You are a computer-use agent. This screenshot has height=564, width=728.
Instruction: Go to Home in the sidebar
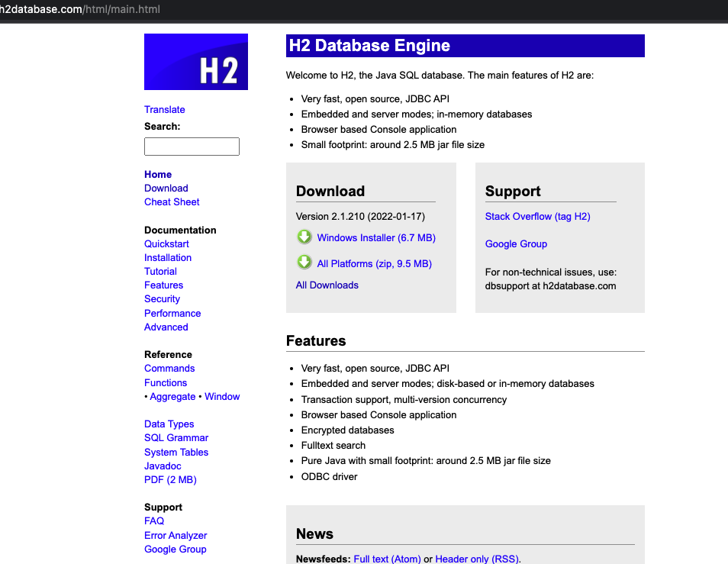pyautogui.click(x=158, y=175)
